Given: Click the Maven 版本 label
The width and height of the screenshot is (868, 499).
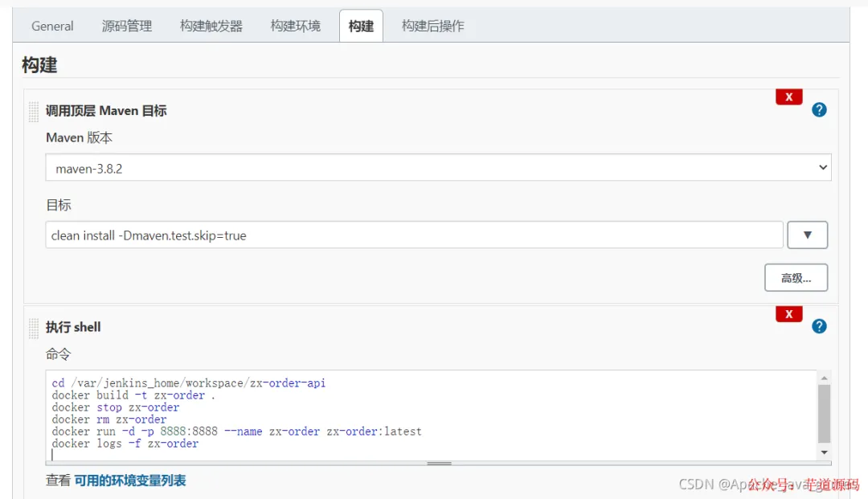Looking at the screenshot, I should point(79,137).
